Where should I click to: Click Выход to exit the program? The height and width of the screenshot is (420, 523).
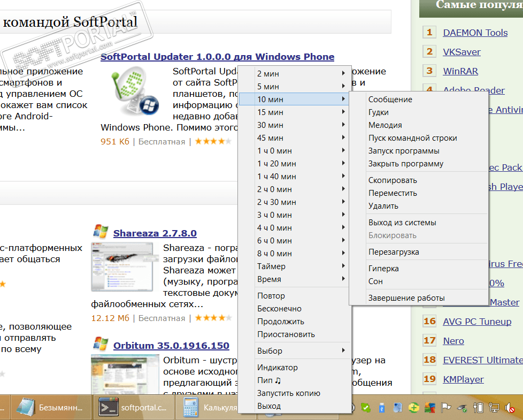click(294, 406)
